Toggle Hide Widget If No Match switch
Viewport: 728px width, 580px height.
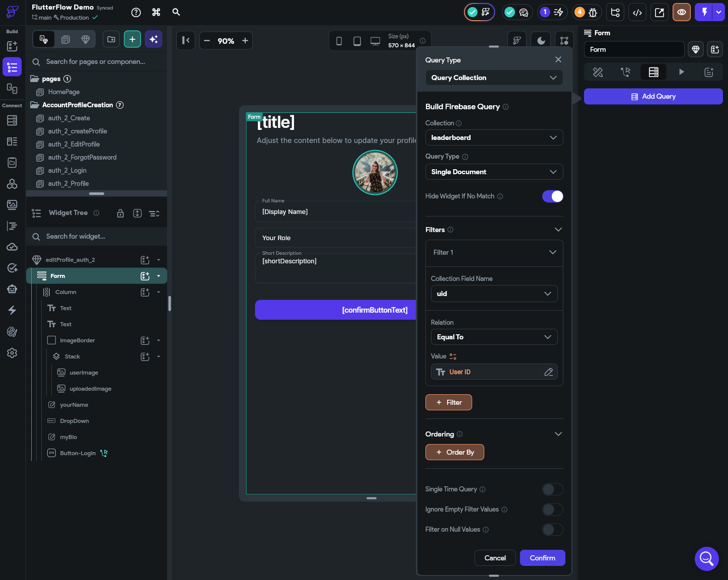(553, 196)
